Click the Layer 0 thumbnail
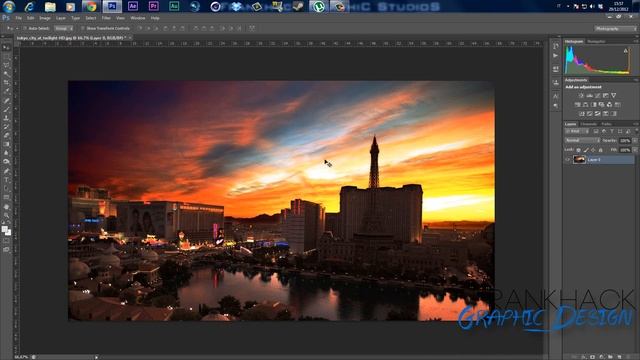This screenshot has height=360, width=640. click(579, 160)
